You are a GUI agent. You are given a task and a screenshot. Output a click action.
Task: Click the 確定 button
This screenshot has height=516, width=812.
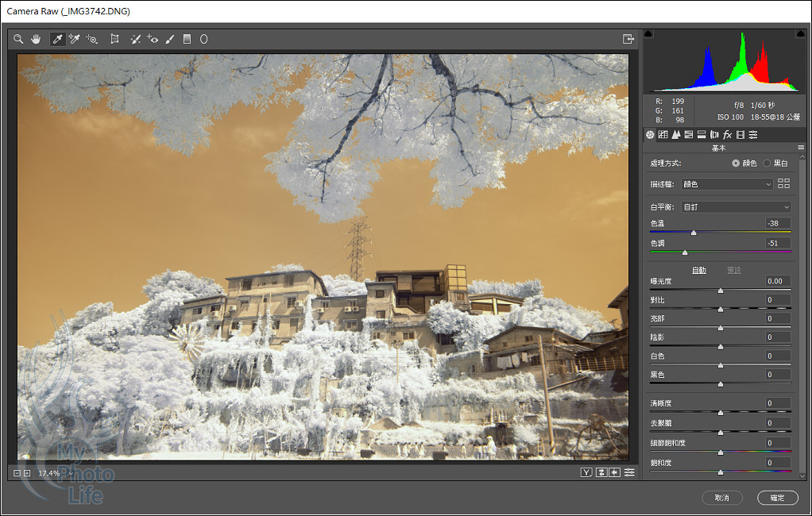coord(777,498)
